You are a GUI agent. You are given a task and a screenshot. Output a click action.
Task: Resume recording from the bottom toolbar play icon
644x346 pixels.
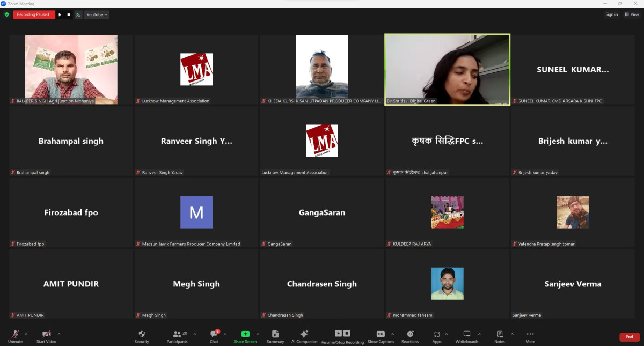pos(338,333)
